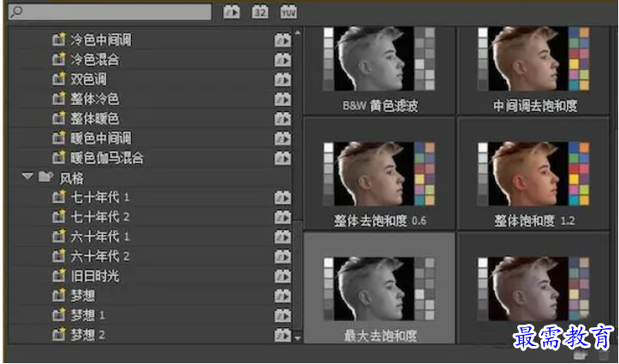619x364 pixels.
Task: Select the B&W 黄色滤波 preview thumbnail
Action: 379,59
